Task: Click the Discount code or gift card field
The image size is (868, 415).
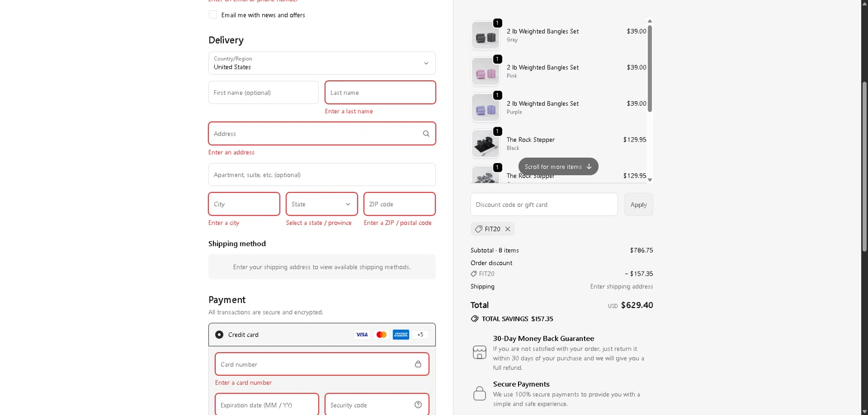Action: pyautogui.click(x=544, y=205)
